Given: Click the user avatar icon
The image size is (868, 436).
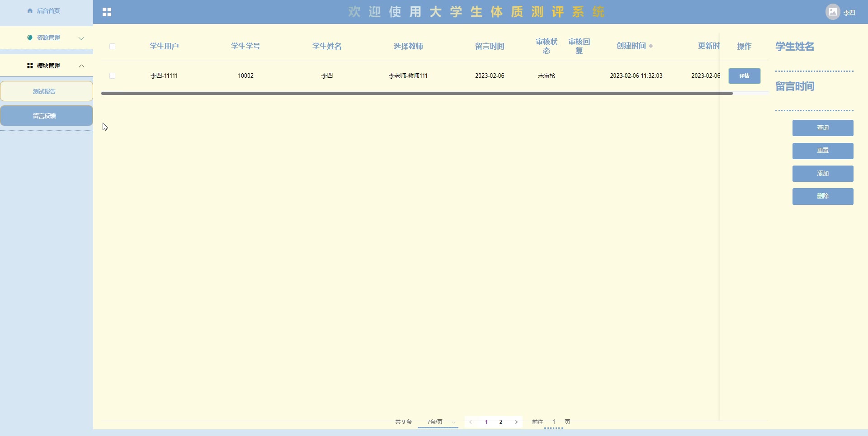Looking at the screenshot, I should 833,12.
